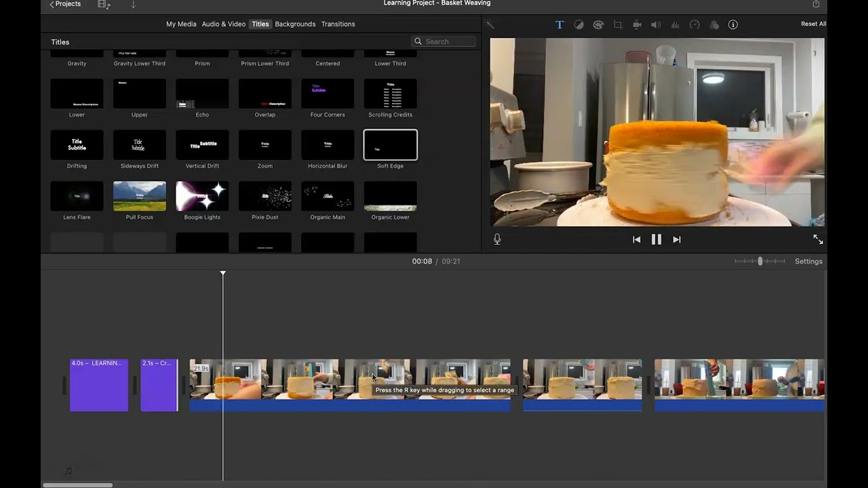
Task: Select the 21.9s cake video clip
Action: click(x=350, y=385)
